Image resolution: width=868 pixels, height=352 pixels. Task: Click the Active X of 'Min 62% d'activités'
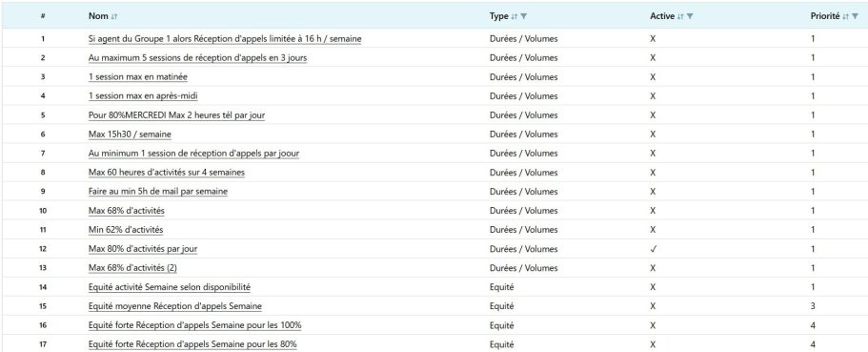(x=654, y=230)
